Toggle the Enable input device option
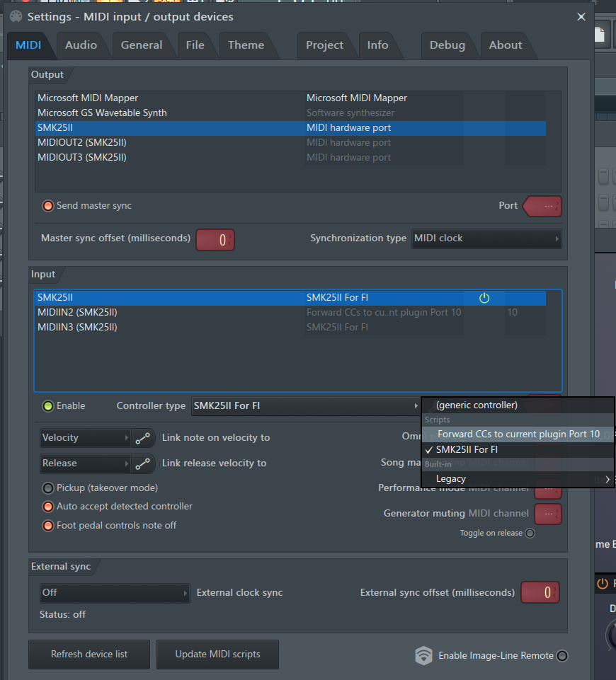The height and width of the screenshot is (680, 616). [47, 406]
